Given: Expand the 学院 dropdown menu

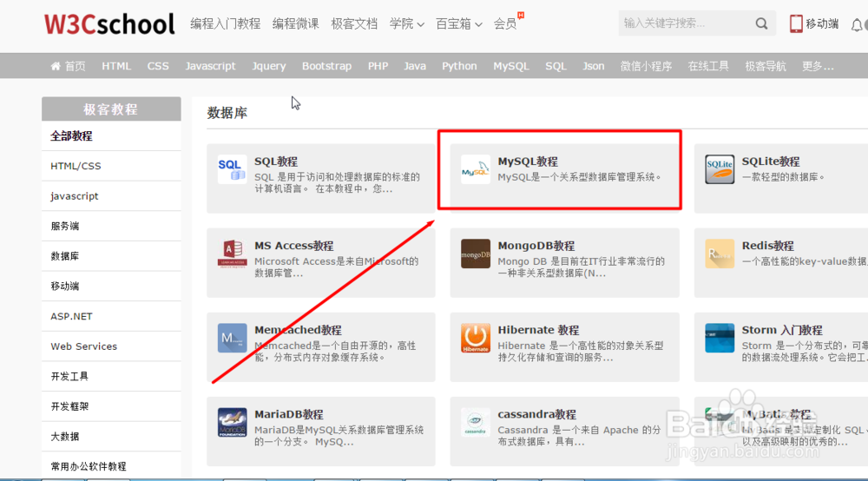Looking at the screenshot, I should 407,23.
